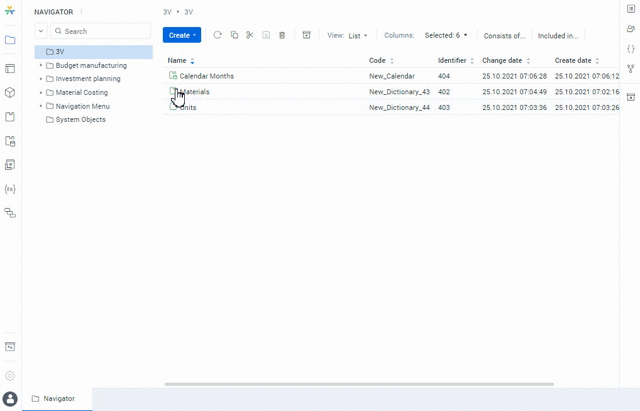Click the horizontal scrollbar at bottom
The width and height of the screenshot is (640, 411).
pos(359,384)
